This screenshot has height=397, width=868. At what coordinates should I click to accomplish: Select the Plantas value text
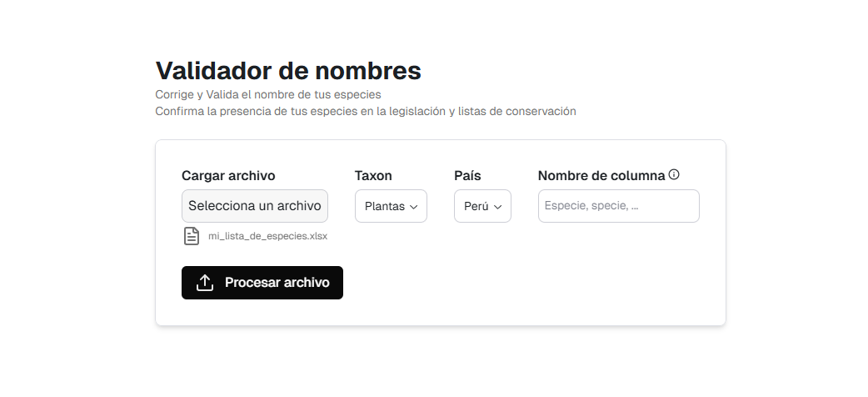[384, 207]
